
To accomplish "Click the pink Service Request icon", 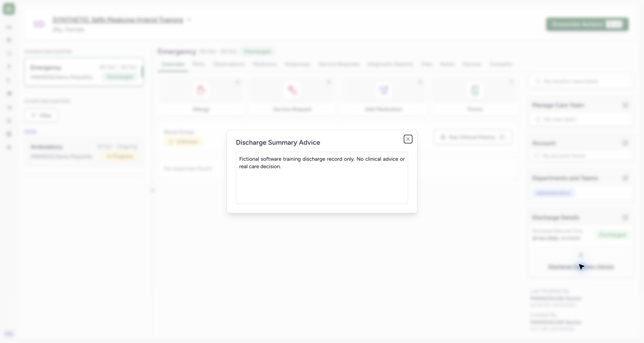I will coord(292,90).
